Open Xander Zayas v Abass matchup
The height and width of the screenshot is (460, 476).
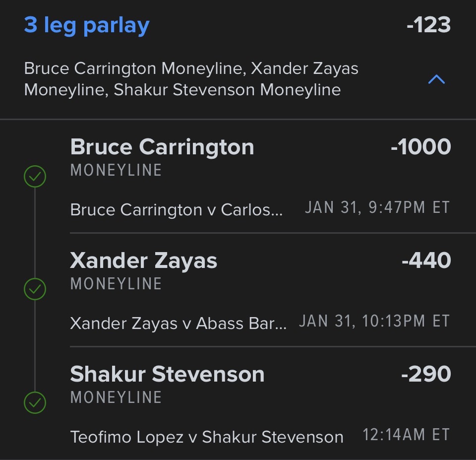(178, 324)
